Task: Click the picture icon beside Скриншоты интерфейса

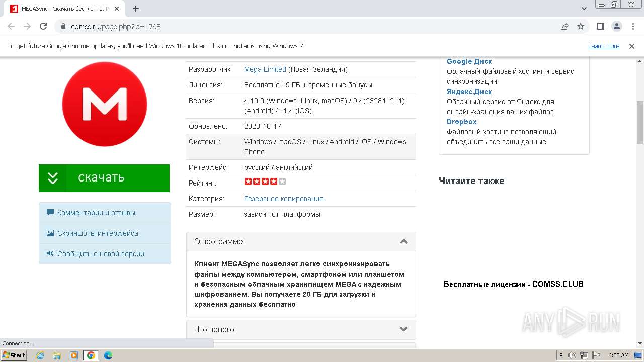Action: click(x=50, y=233)
